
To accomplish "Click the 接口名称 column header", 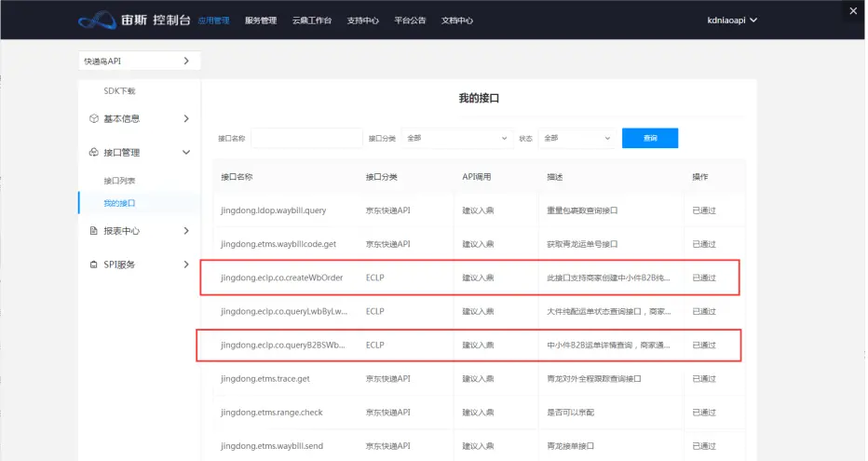I will [237, 177].
